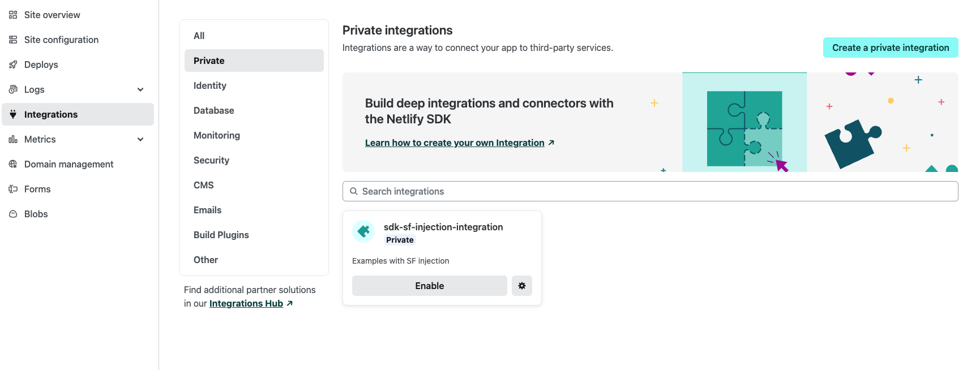
Task: Focus the Search integrations field
Action: pos(650,191)
